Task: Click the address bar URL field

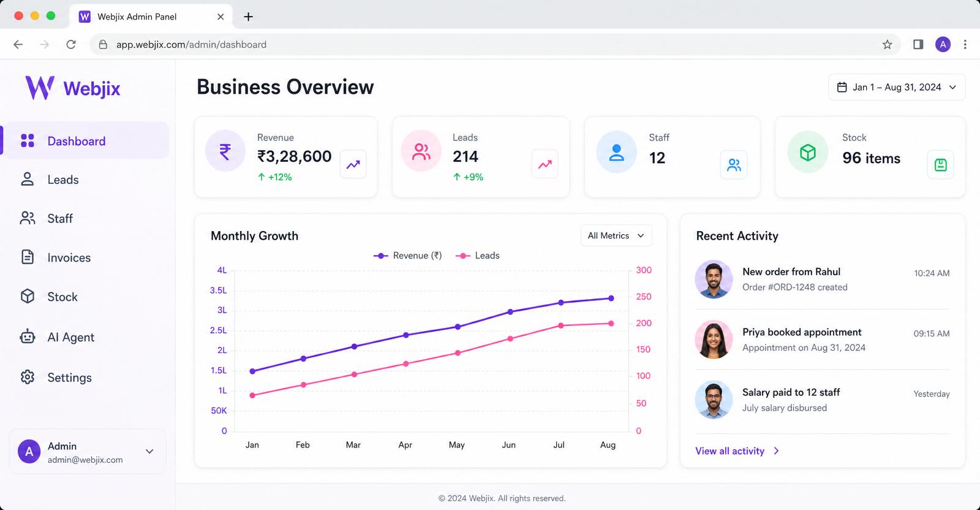Action: (495, 44)
